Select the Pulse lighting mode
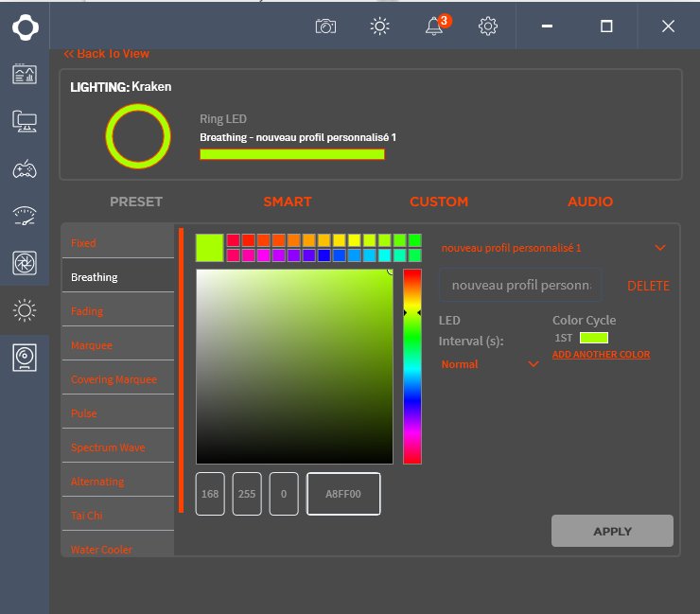 [x=118, y=413]
